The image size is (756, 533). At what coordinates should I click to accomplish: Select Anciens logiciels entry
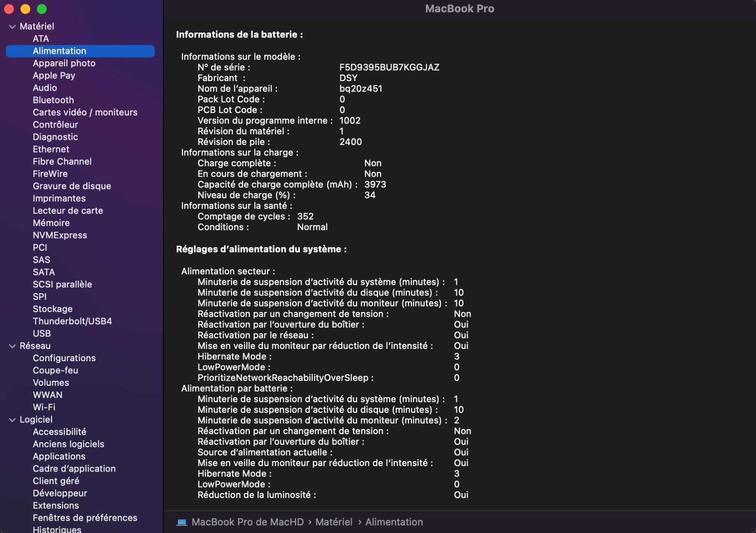click(68, 444)
